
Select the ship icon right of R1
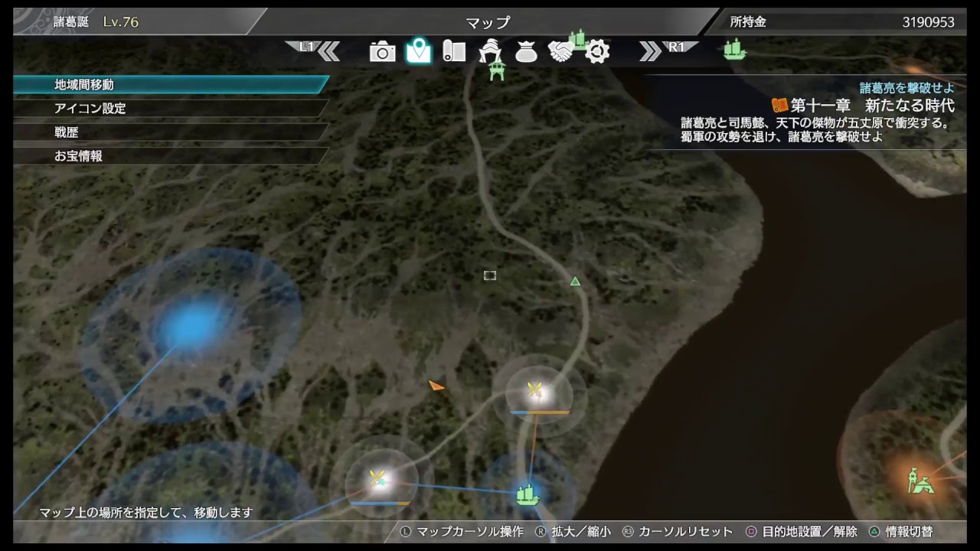pos(735,47)
